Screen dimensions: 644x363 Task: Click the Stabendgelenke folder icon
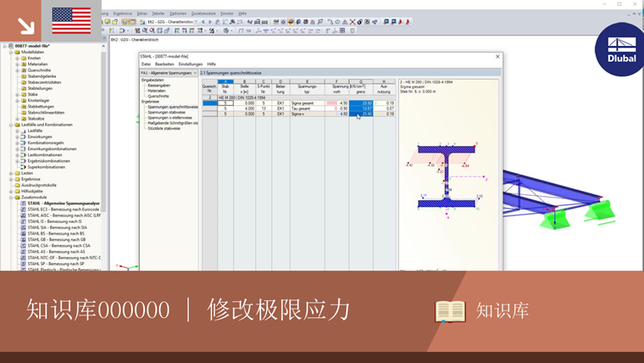[x=24, y=76]
